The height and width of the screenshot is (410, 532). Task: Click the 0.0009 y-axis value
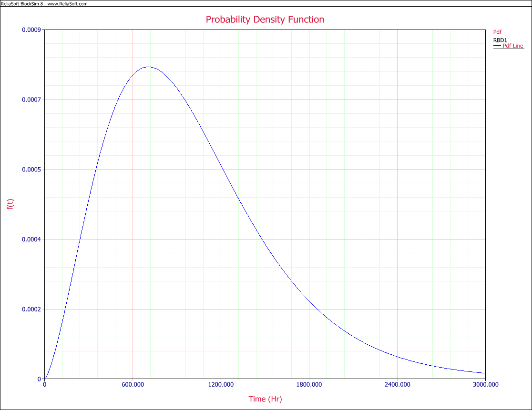pos(31,30)
